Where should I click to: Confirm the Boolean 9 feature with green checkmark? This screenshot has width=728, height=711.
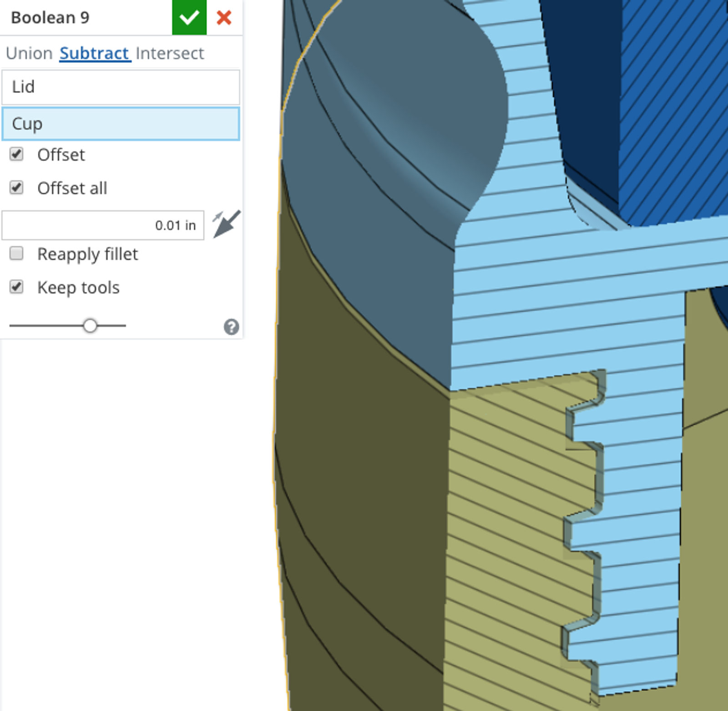coord(189,17)
